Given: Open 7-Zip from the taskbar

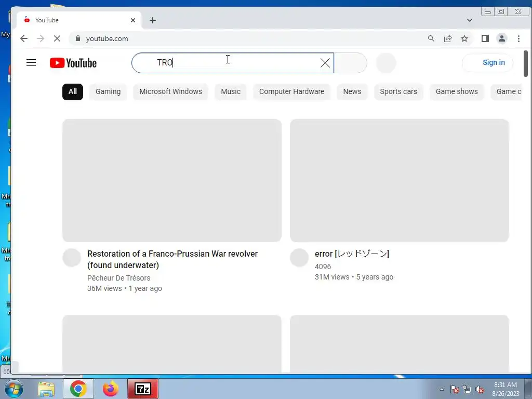Looking at the screenshot, I should pyautogui.click(x=143, y=389).
